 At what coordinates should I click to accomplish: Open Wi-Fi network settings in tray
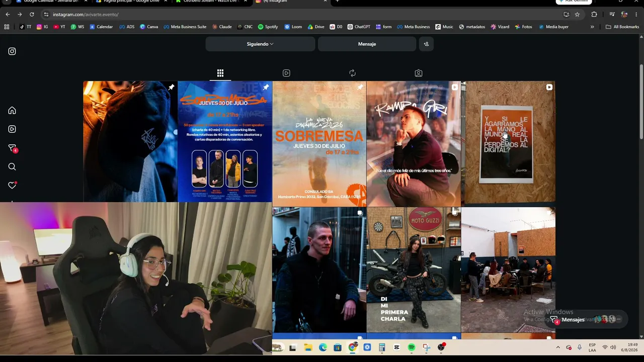click(605, 347)
